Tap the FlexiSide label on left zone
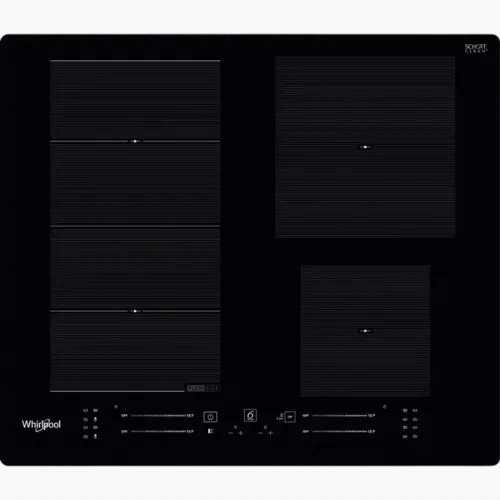This screenshot has width=500, height=500. [x=203, y=388]
